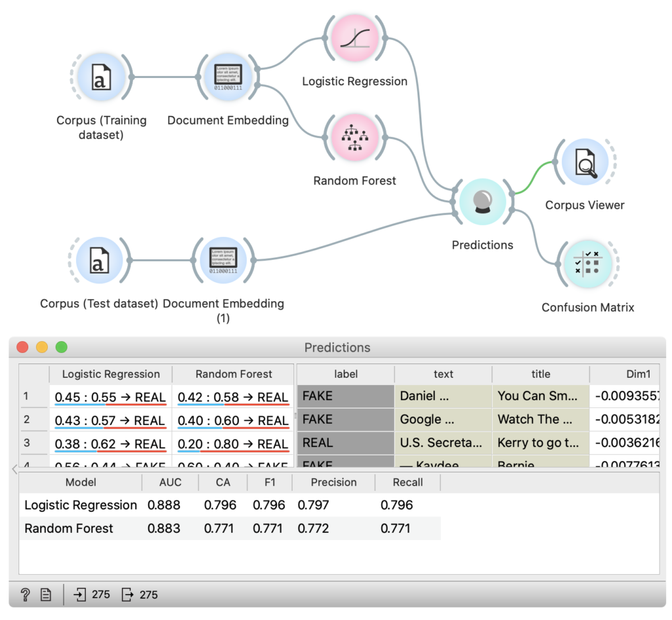Expand the collapsed left panel chevron

pyautogui.click(x=14, y=468)
